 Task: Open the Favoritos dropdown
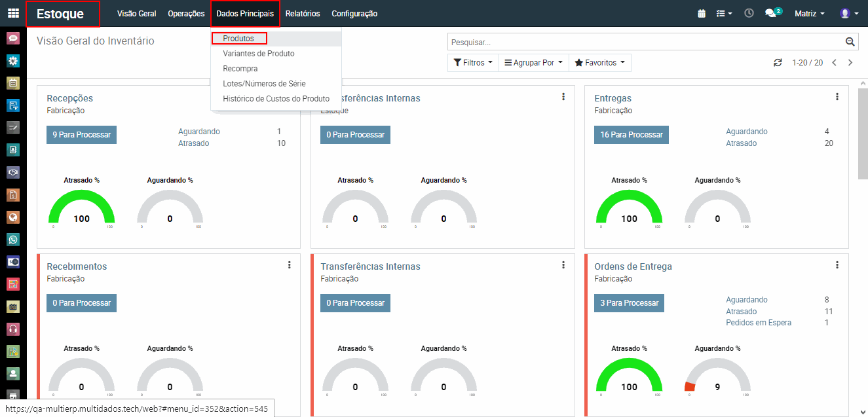point(599,63)
